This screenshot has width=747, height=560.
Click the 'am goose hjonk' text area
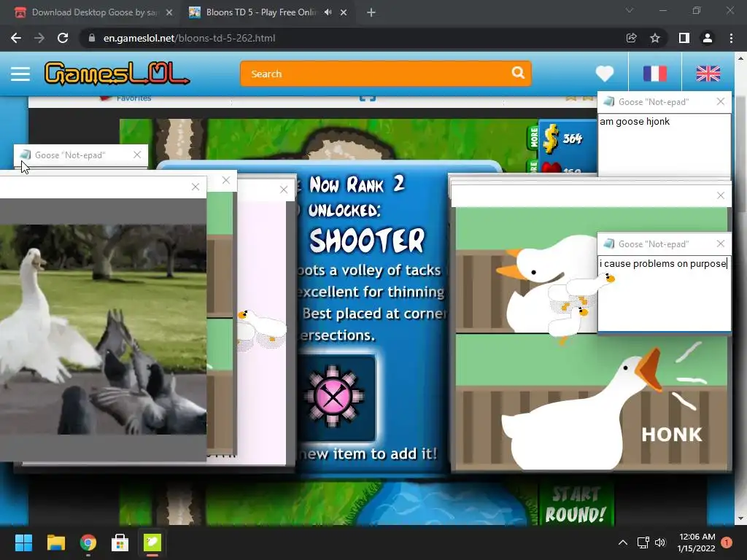pos(664,145)
